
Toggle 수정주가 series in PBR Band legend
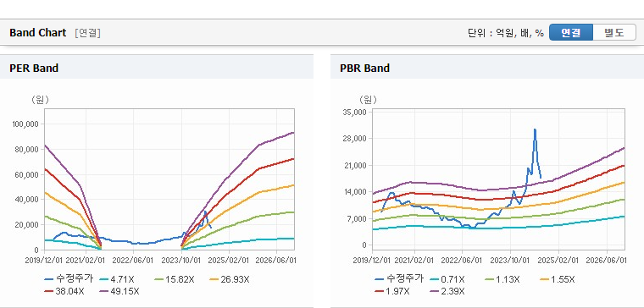pyautogui.click(x=399, y=279)
